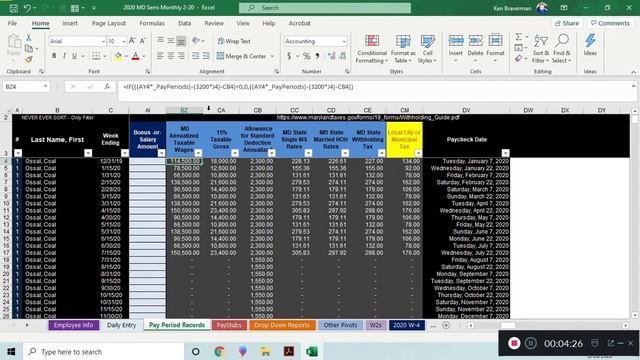Open the Merge & Center dropdown arrow

point(272,56)
